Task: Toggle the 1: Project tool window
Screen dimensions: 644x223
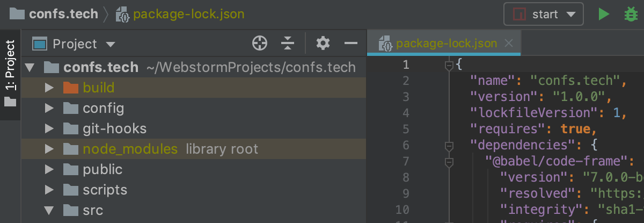Action: tap(10, 72)
